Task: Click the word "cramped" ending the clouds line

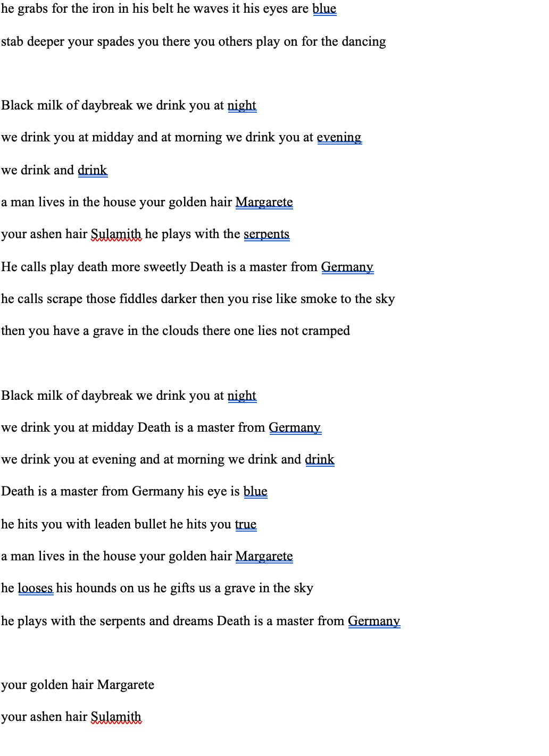Action: 326,331
